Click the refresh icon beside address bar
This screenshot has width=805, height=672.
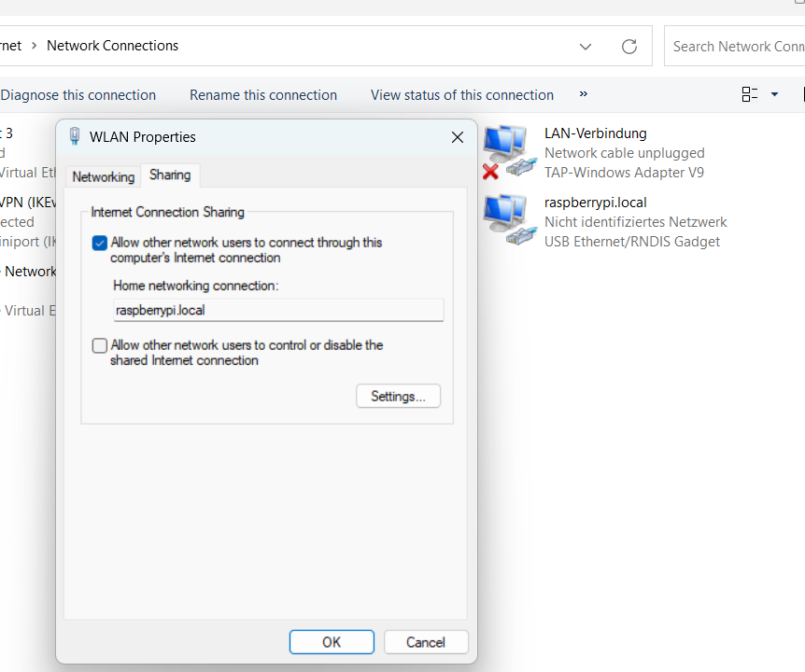pos(629,46)
